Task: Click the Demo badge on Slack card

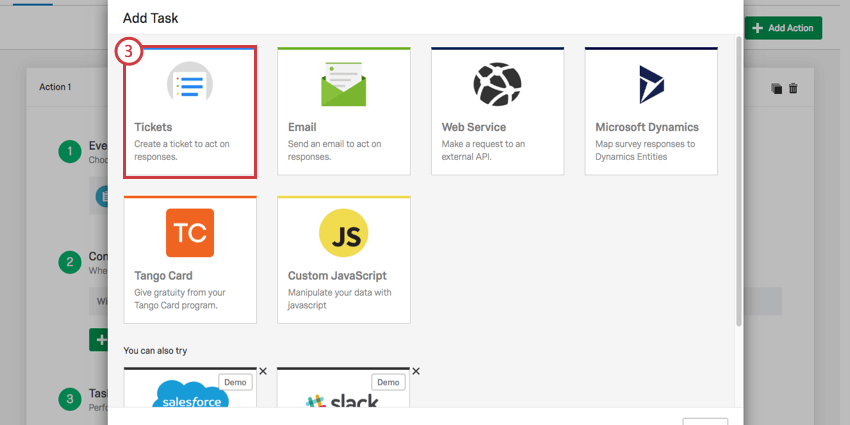Action: 389,382
